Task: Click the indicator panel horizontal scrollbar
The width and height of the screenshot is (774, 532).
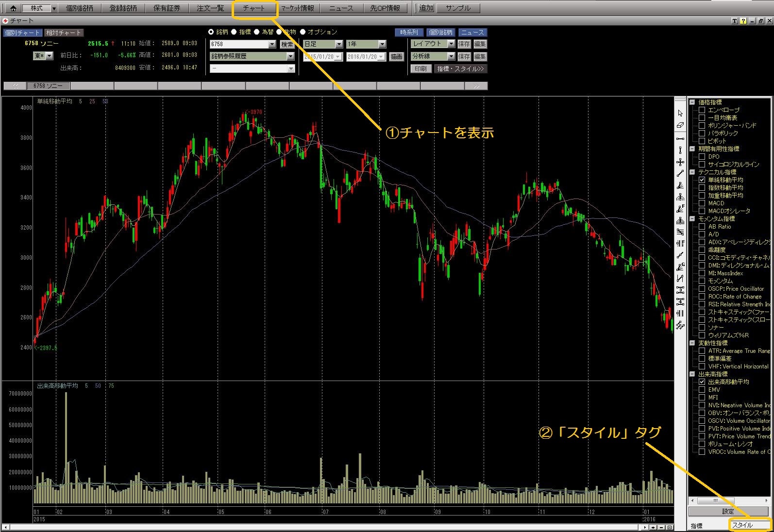Action: coord(728,500)
